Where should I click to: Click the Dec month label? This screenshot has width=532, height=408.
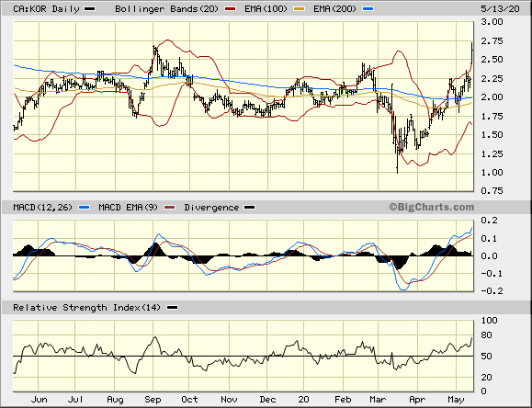point(267,400)
